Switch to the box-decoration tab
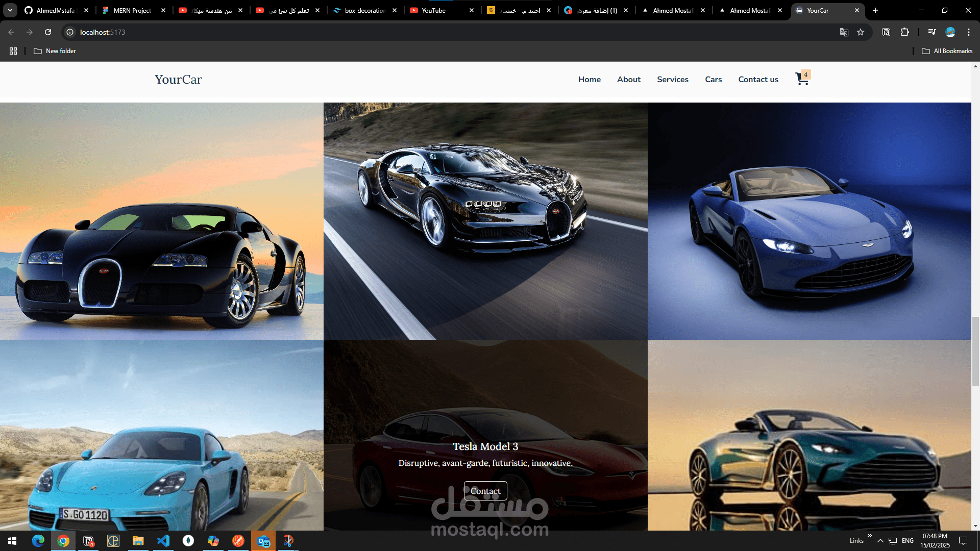This screenshot has width=980, height=551. point(364,10)
